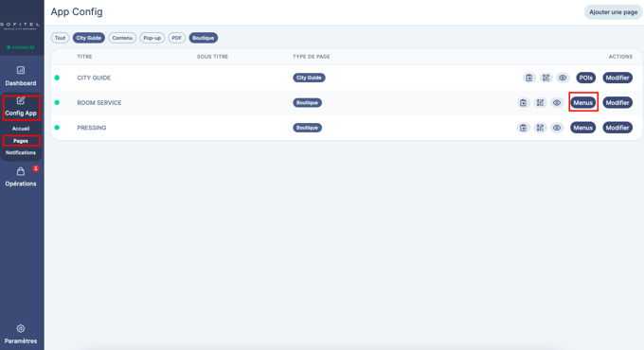Click City Guide type badge in table

[x=309, y=78]
